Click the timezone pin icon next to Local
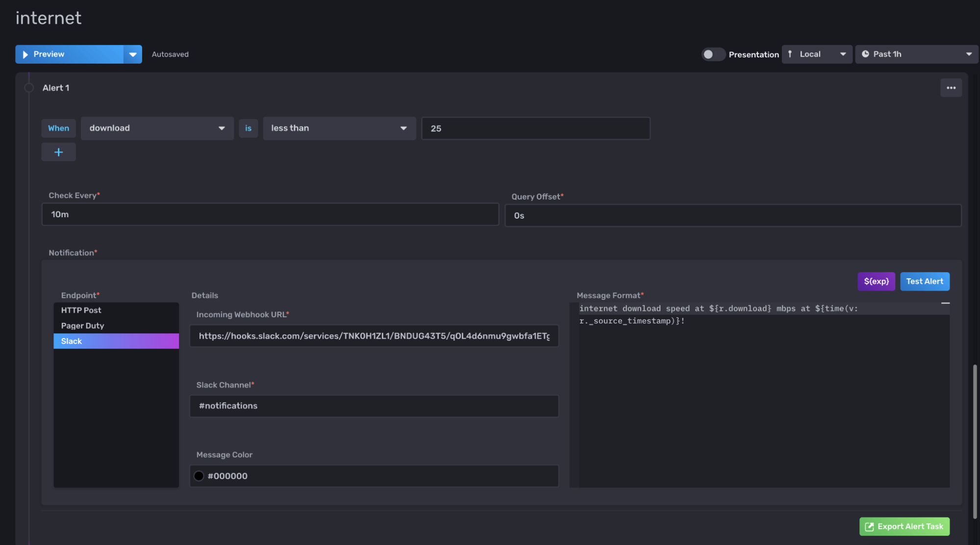 point(790,54)
